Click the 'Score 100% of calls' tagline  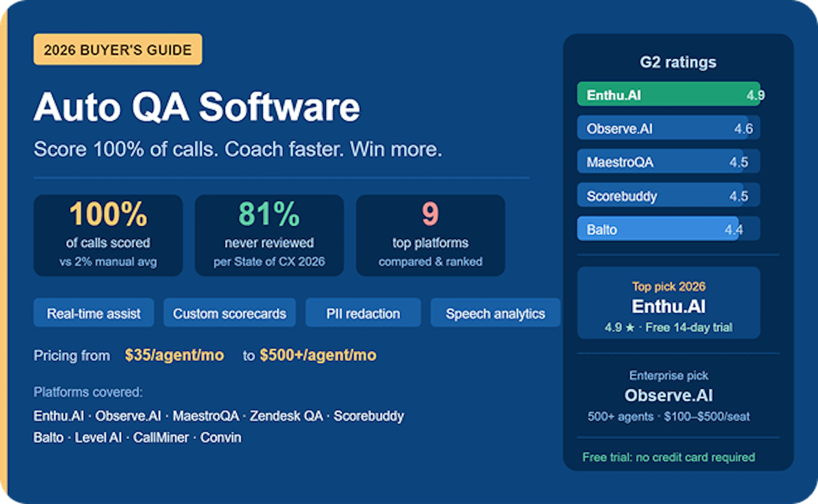click(x=238, y=149)
